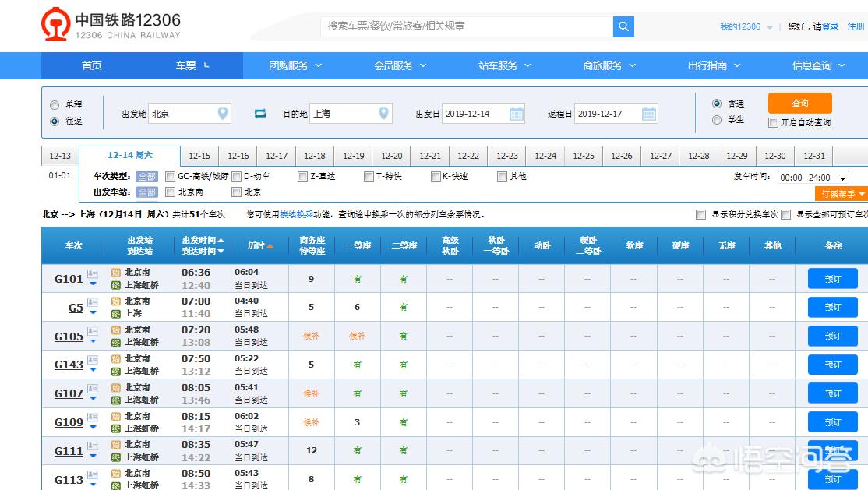Expand the 商旅服务 menu

(x=609, y=65)
